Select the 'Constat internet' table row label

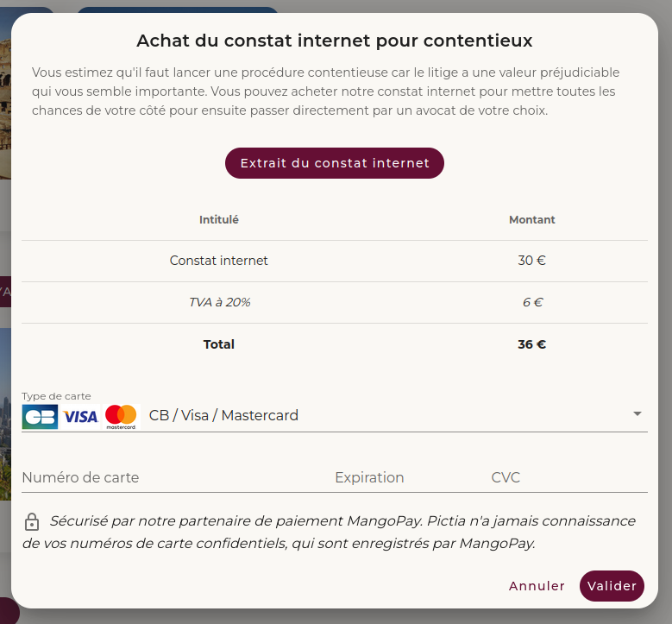coord(219,261)
